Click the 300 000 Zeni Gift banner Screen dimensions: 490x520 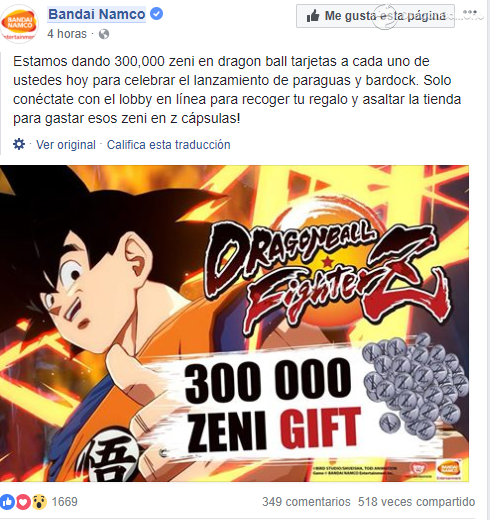point(272,405)
